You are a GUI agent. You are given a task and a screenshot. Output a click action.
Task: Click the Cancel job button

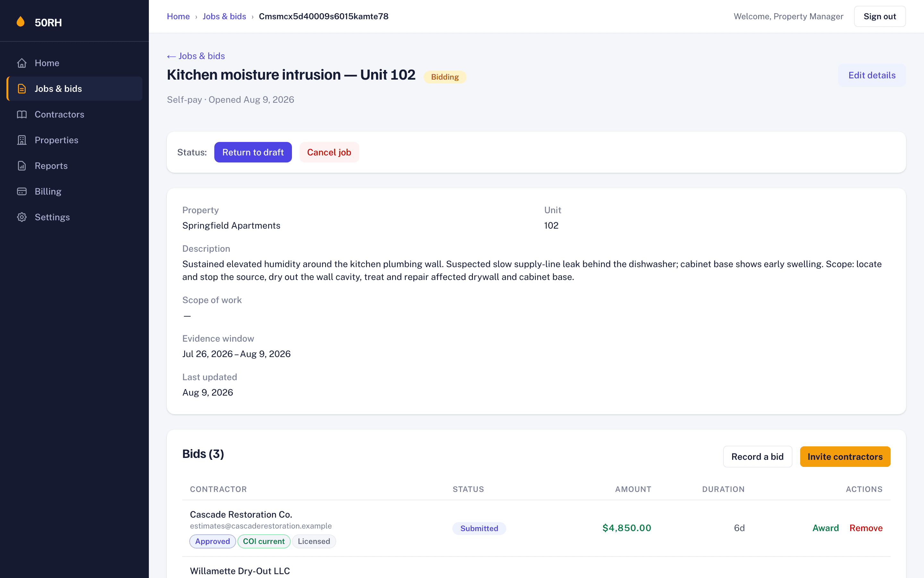(x=329, y=152)
